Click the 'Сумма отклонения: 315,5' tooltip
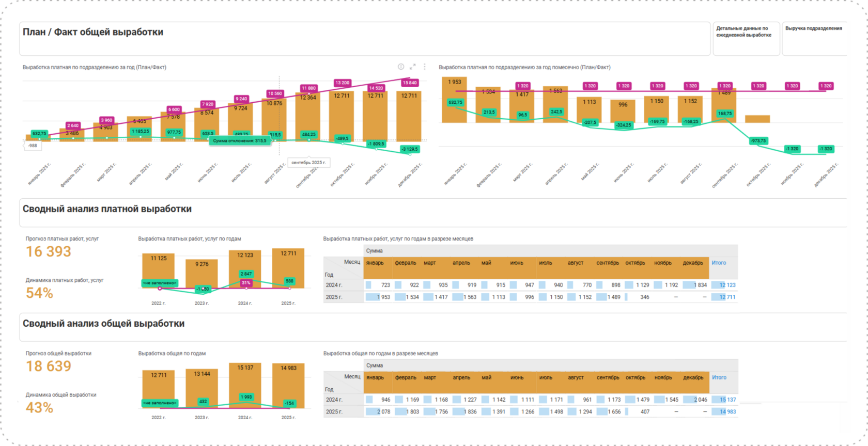 (x=240, y=140)
